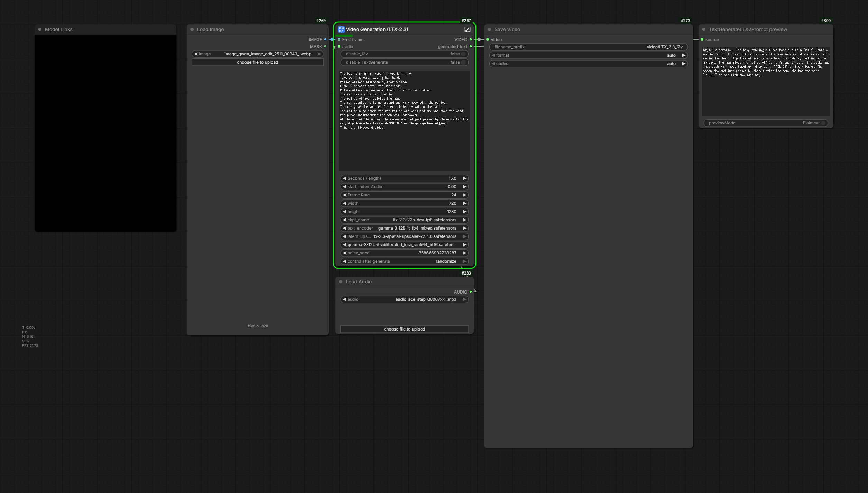Image resolution: width=868 pixels, height=493 pixels.
Task: Select next codec with its right arrow
Action: tap(684, 64)
